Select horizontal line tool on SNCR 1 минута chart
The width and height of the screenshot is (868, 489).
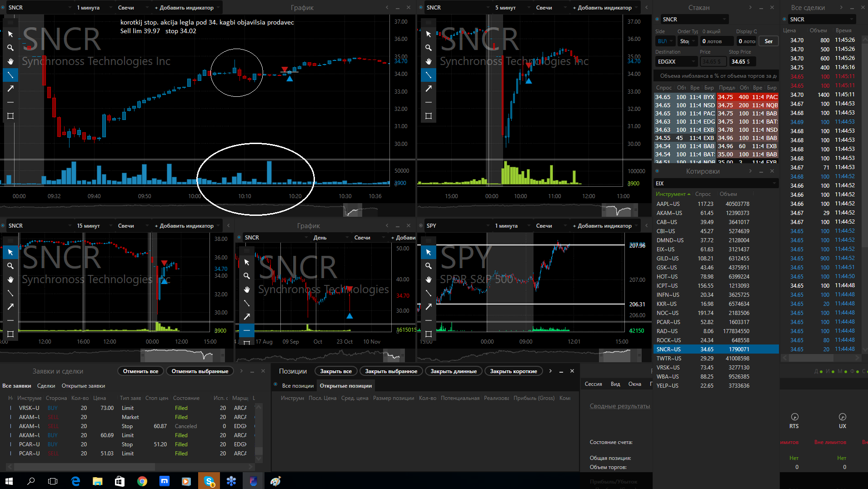coord(10,102)
